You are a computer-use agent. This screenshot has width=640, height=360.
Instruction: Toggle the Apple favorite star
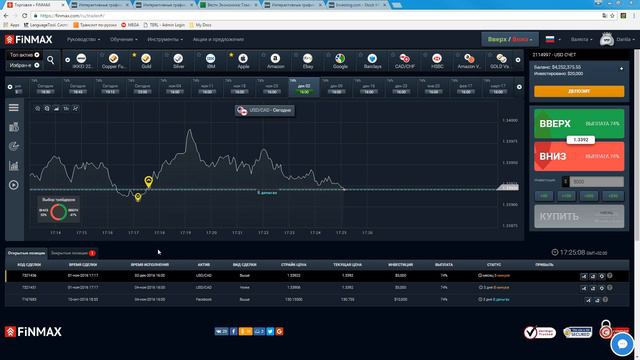231,55
